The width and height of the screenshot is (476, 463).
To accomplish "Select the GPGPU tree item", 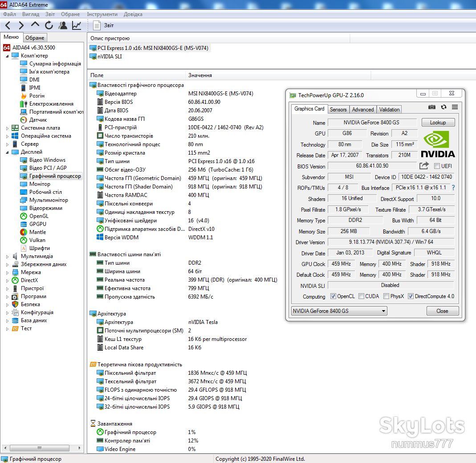I will [38, 224].
